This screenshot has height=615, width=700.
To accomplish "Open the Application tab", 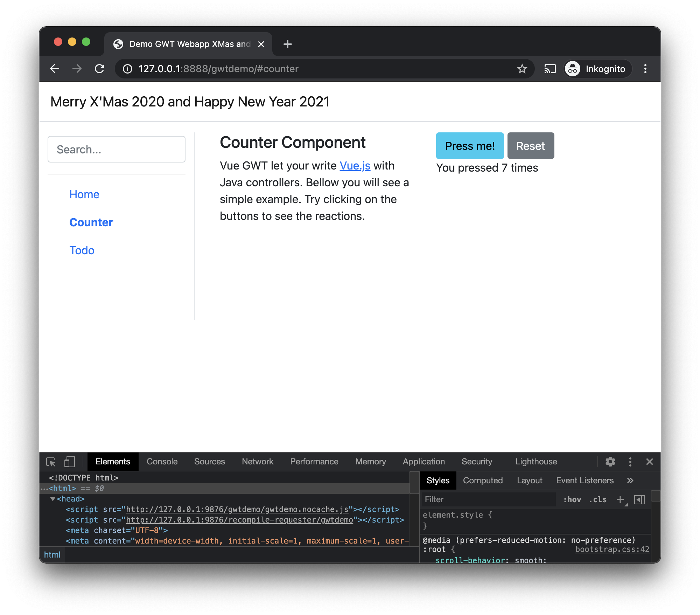I will (x=424, y=462).
